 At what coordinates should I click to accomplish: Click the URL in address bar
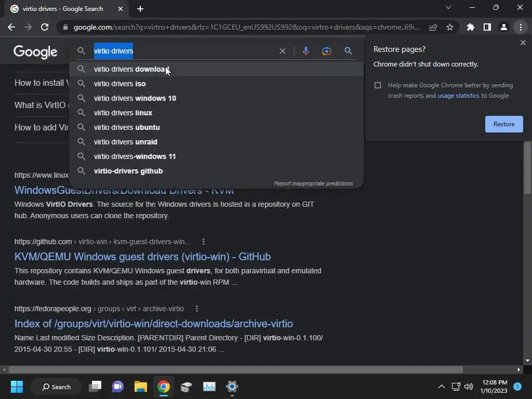tap(246, 27)
